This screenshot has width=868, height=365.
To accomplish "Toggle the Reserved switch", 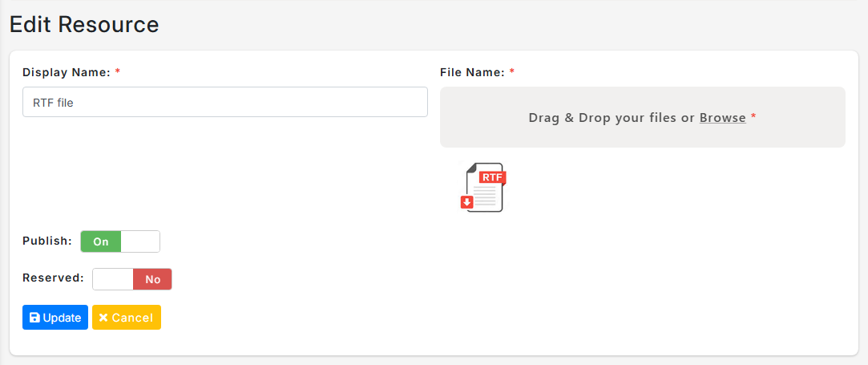I will (x=132, y=279).
